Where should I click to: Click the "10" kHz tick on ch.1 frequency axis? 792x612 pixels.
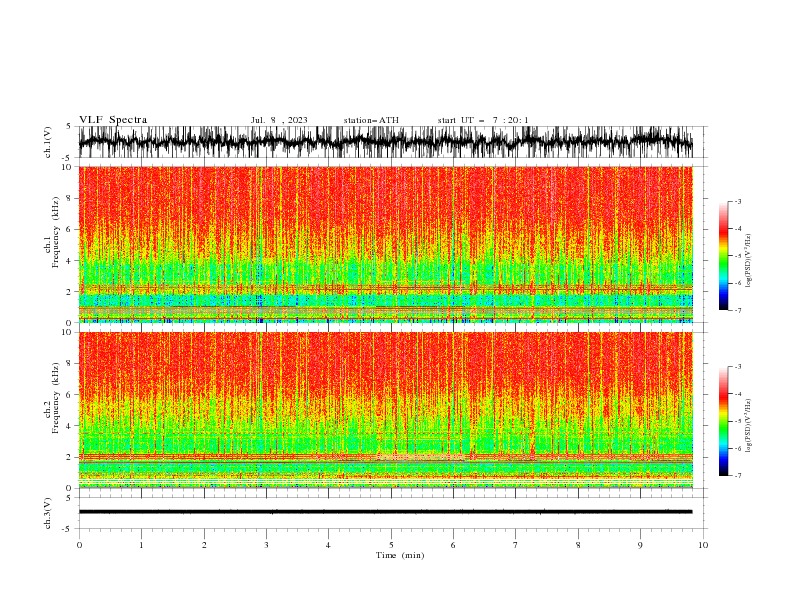[x=69, y=167]
